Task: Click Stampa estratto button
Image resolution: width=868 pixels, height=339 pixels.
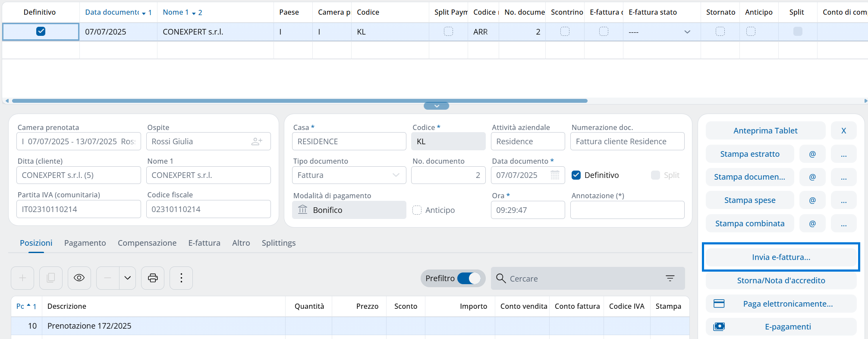Action: [x=750, y=154]
